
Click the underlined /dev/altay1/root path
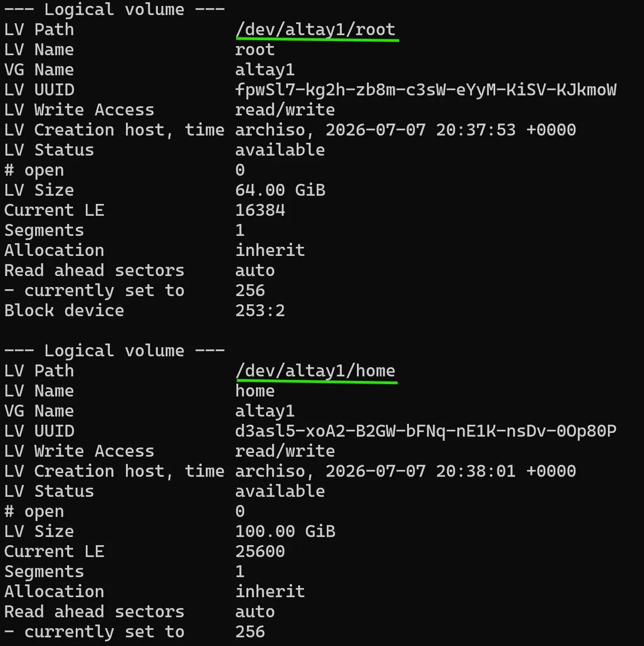point(316,30)
